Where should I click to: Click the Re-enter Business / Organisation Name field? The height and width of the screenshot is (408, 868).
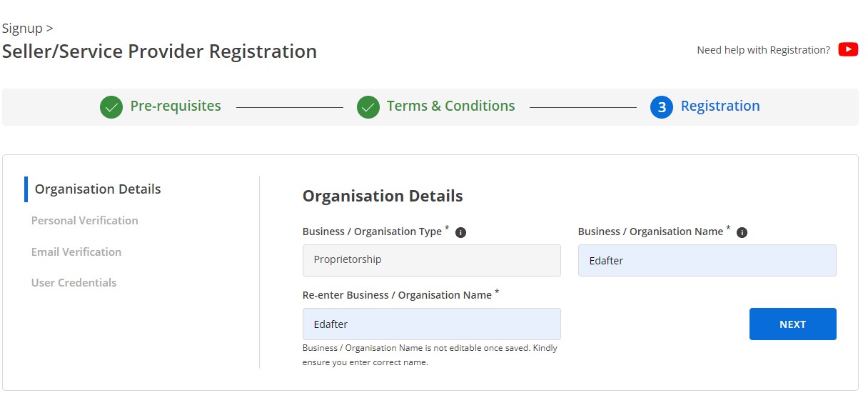point(431,324)
